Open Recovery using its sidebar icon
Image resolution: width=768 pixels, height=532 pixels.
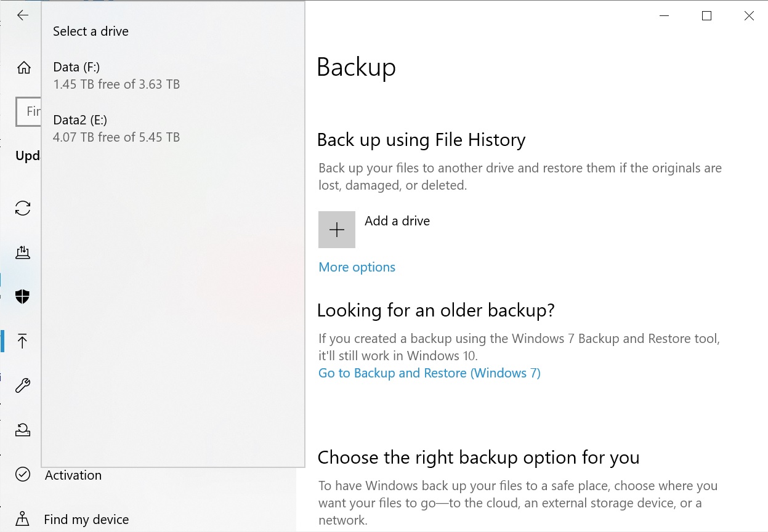(23, 430)
